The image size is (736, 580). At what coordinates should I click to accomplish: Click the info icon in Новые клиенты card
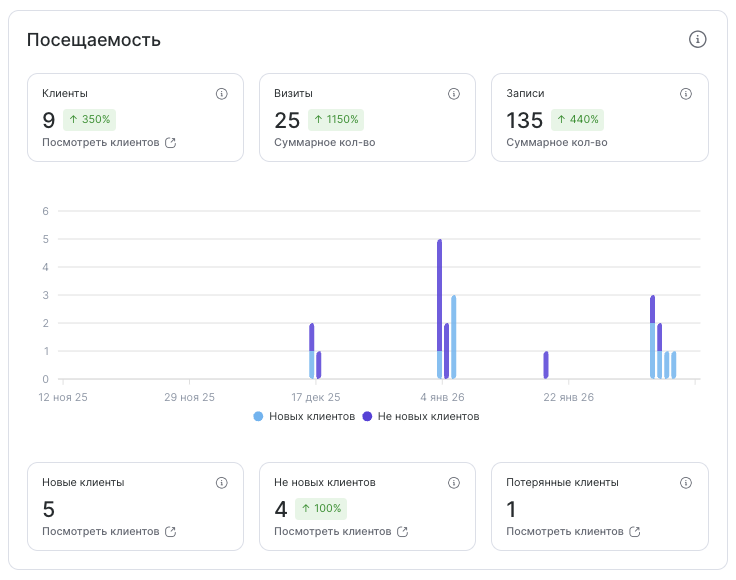tap(222, 483)
